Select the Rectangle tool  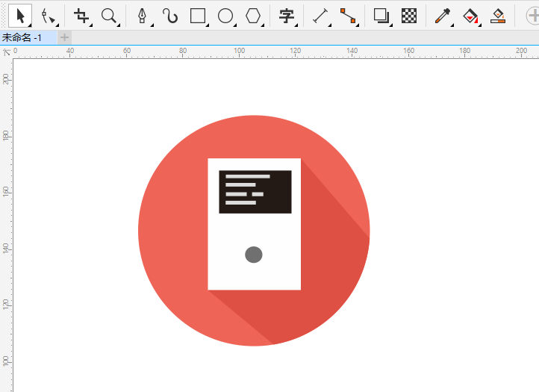coord(198,16)
